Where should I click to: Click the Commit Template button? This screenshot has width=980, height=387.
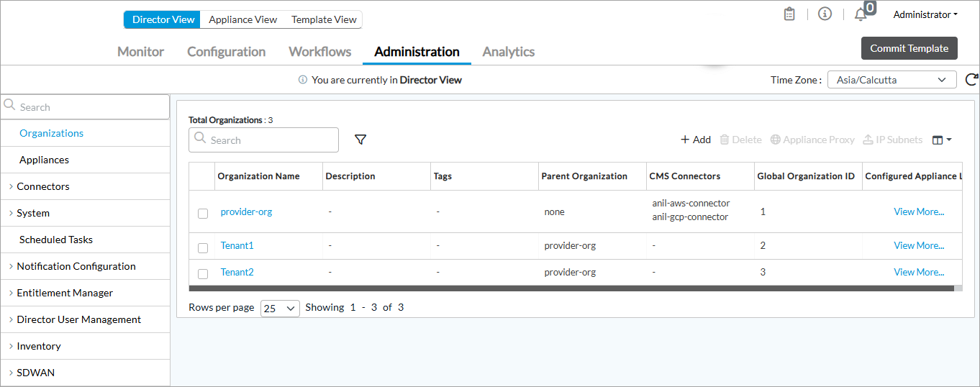909,48
